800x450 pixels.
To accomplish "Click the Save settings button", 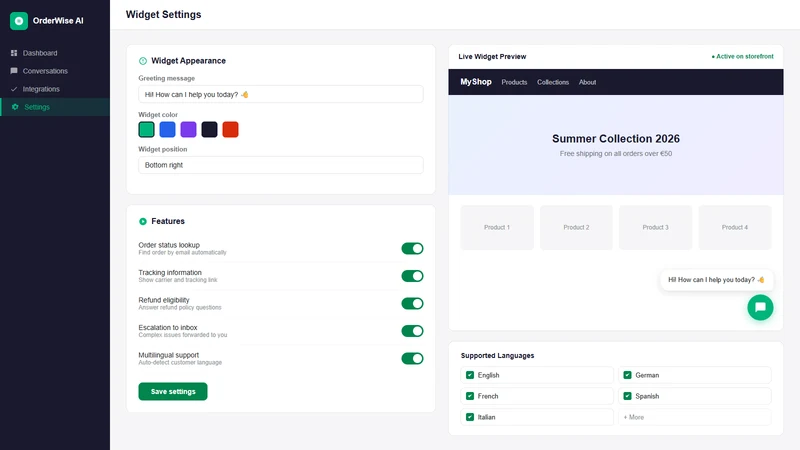I will point(173,391).
